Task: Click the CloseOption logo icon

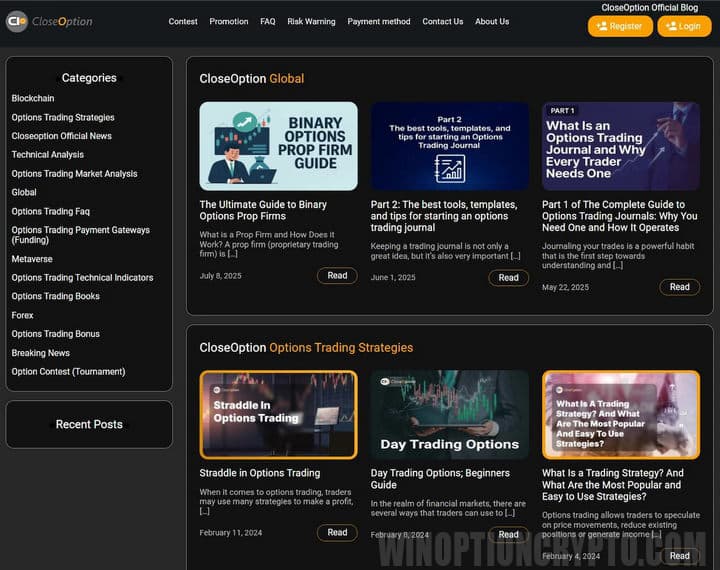Action: point(17,21)
